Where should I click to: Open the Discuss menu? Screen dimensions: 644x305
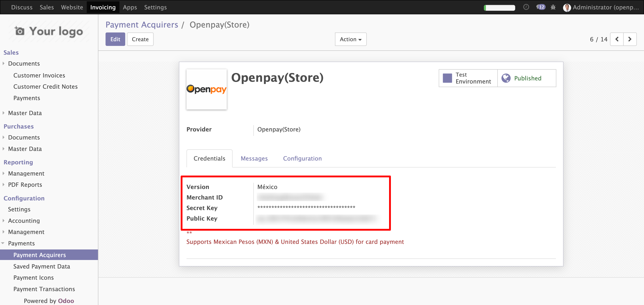(22, 7)
